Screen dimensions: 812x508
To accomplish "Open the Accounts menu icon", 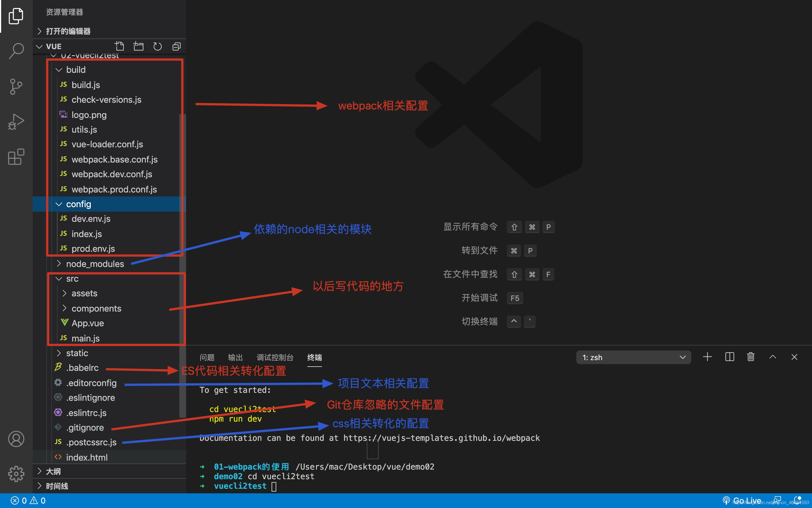I will pyautogui.click(x=16, y=439).
